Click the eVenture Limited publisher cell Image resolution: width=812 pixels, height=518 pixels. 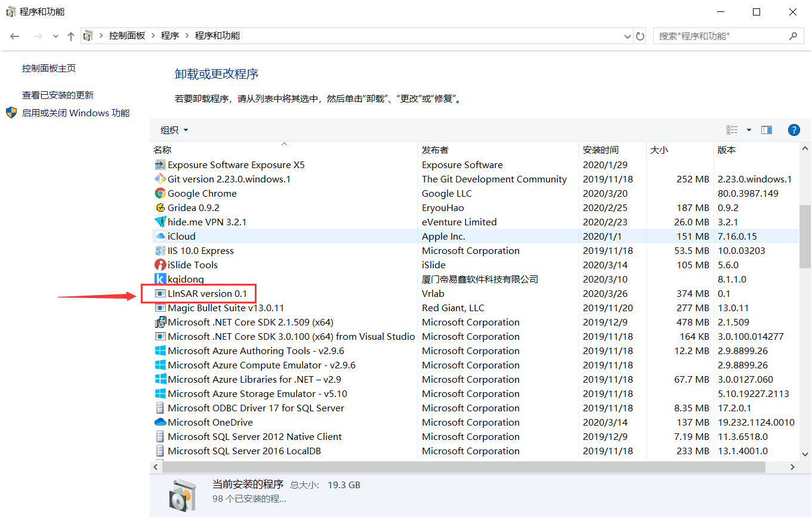459,222
